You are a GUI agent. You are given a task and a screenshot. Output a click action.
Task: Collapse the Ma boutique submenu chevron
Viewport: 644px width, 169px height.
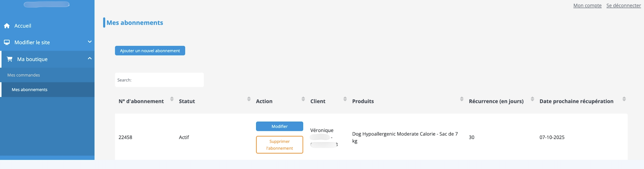(90, 58)
